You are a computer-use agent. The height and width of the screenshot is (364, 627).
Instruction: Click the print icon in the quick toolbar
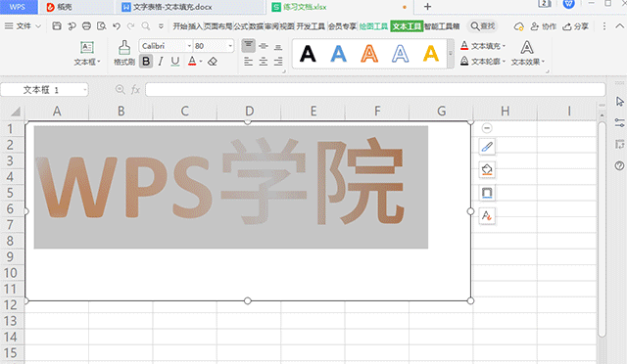[86, 26]
